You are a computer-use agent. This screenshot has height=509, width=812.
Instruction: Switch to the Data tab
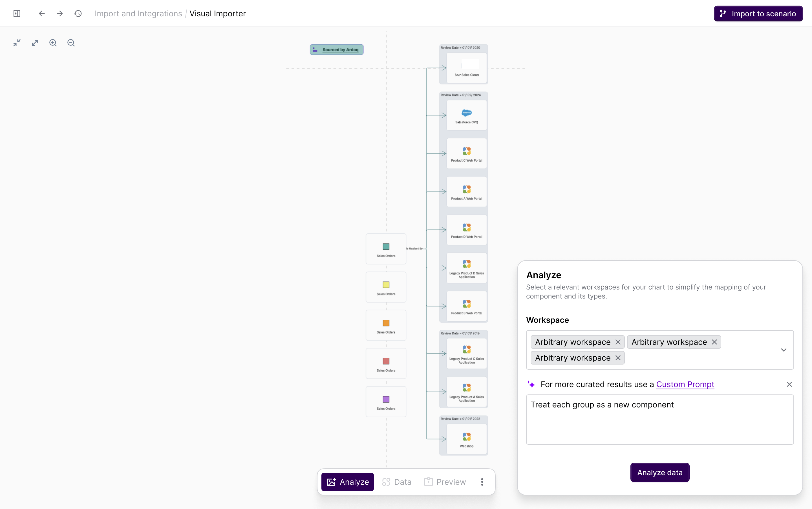point(397,482)
